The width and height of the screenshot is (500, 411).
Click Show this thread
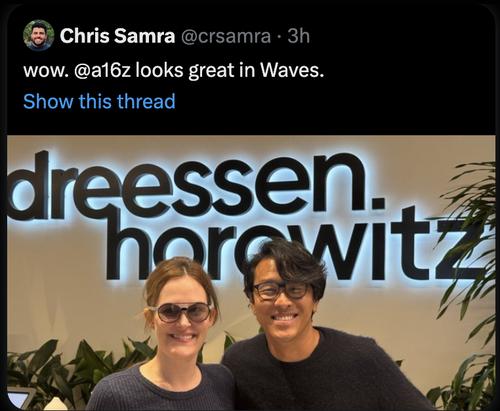[x=99, y=101]
